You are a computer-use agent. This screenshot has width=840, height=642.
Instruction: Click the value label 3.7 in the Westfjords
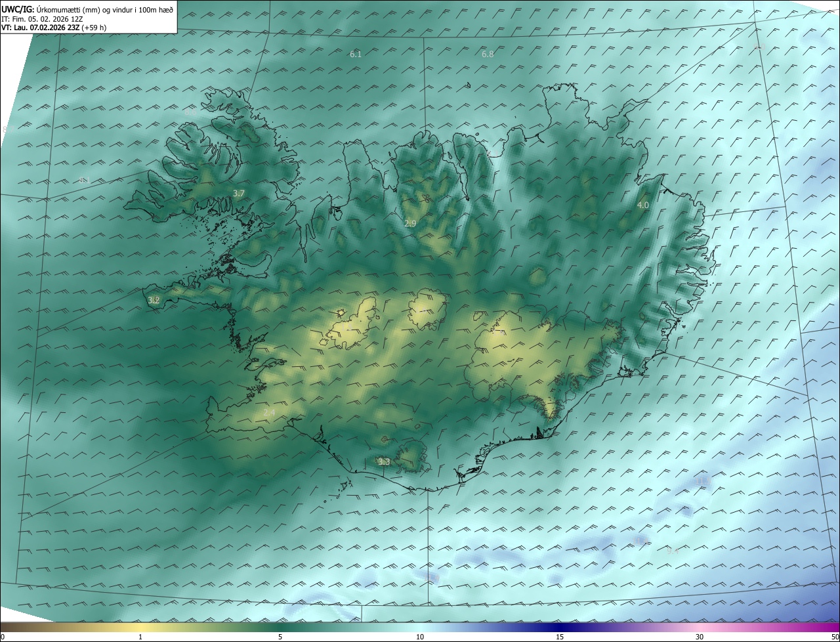tap(239, 193)
